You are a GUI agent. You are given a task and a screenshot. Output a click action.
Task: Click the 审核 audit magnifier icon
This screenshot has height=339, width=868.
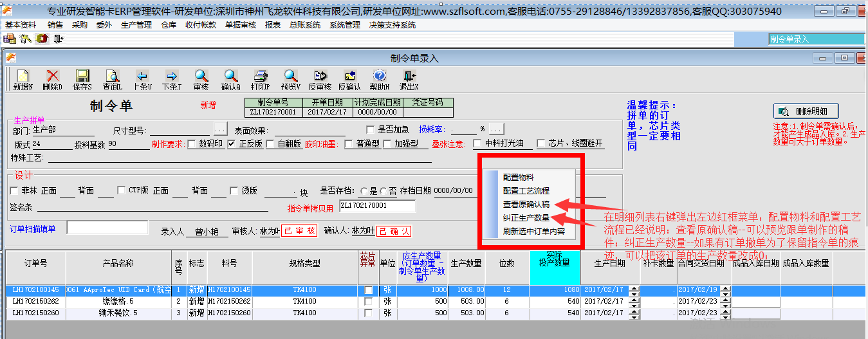201,76
